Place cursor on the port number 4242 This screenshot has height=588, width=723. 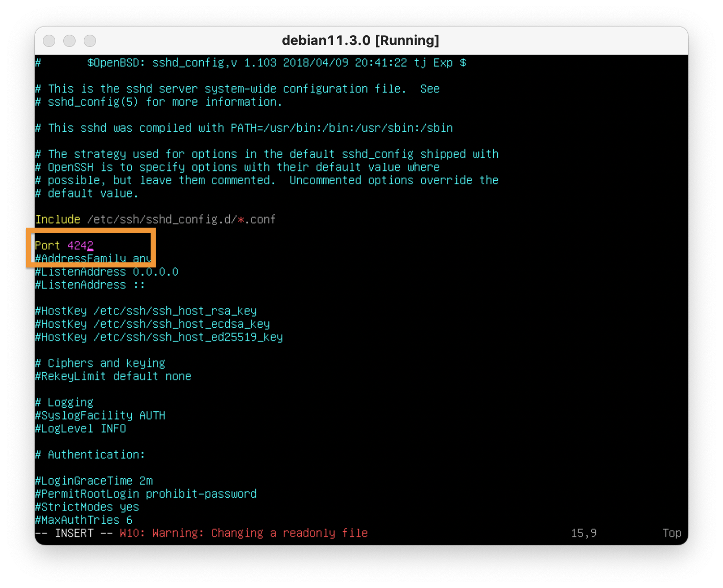[x=80, y=246]
